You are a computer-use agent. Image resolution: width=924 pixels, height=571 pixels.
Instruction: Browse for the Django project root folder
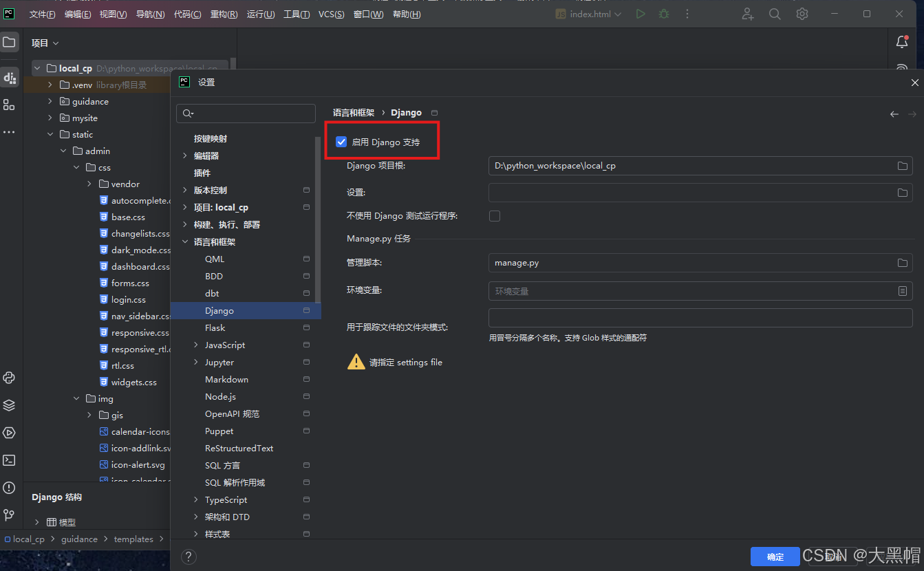coord(902,166)
